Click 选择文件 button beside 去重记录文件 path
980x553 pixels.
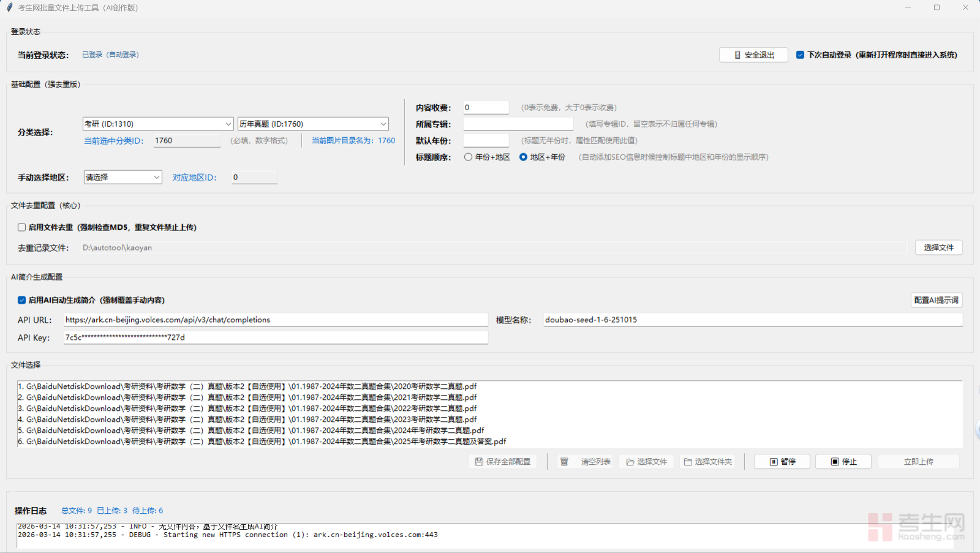click(938, 247)
